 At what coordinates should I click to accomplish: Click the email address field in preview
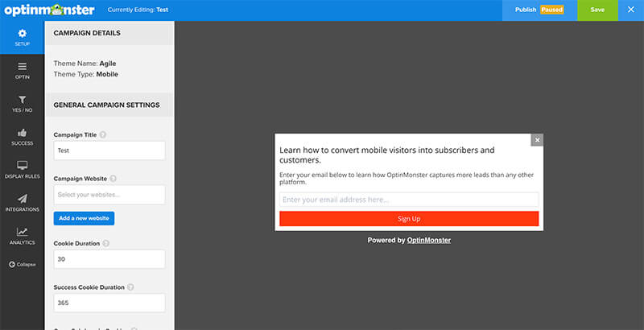point(409,200)
